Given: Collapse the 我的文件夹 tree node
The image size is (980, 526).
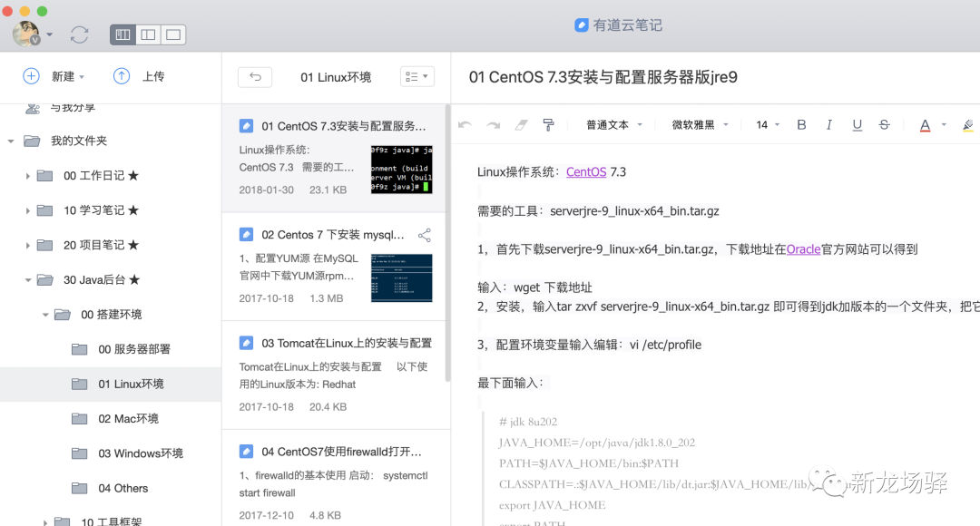Looking at the screenshot, I should (x=11, y=141).
